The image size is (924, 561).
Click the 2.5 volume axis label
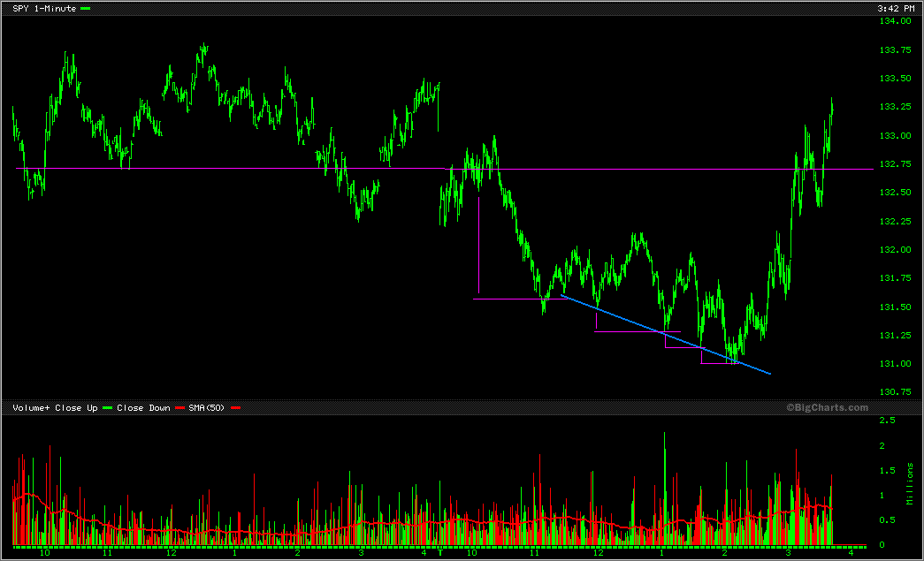(887, 421)
